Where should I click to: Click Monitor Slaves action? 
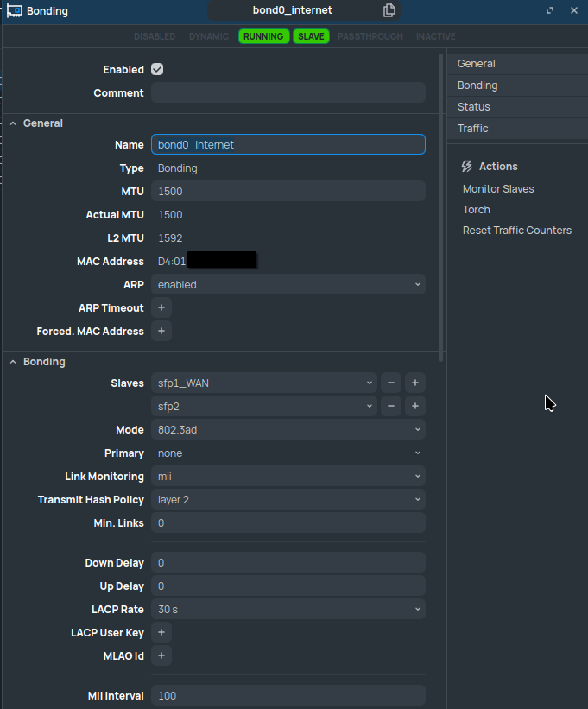(x=498, y=188)
